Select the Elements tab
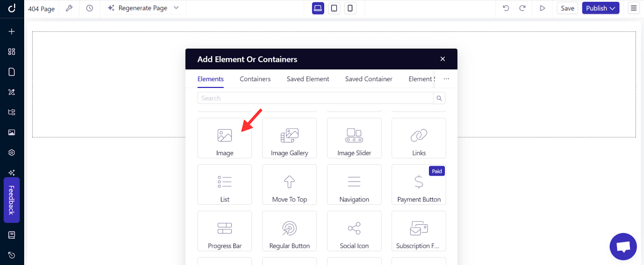644x265 pixels. [x=211, y=79]
